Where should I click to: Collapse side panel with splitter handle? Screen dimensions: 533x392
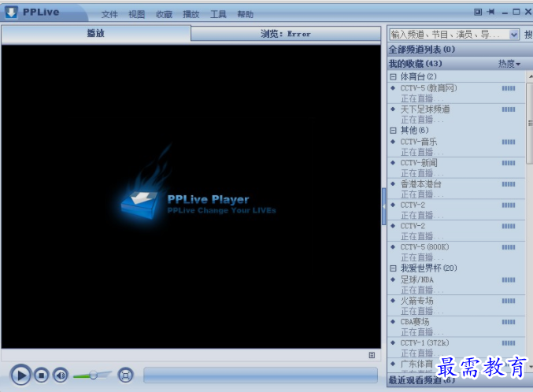point(383,206)
